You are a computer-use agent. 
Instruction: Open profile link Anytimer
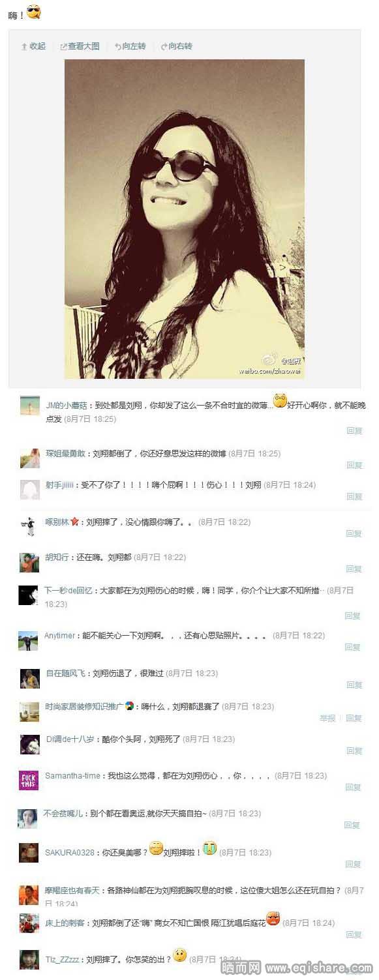(59, 636)
